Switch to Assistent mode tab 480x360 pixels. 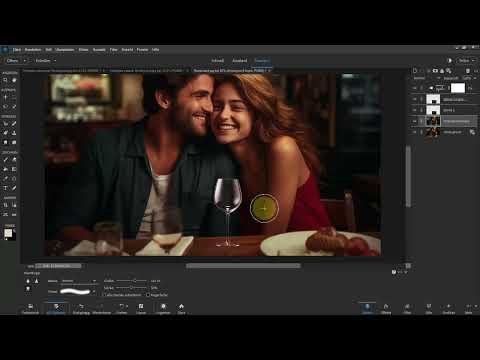click(x=240, y=61)
